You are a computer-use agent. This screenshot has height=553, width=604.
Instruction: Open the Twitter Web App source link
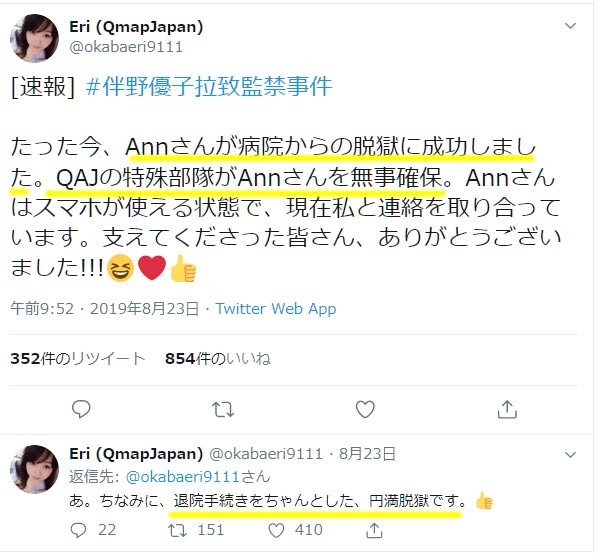276,308
